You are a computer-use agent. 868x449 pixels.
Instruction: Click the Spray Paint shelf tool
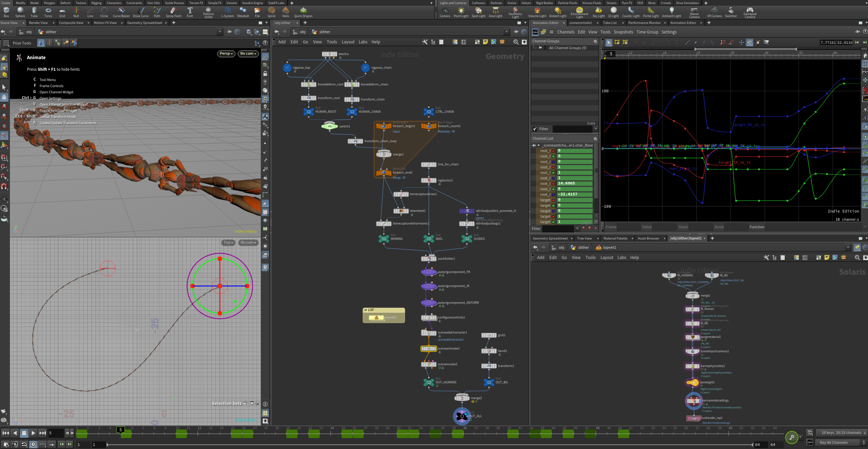(173, 12)
